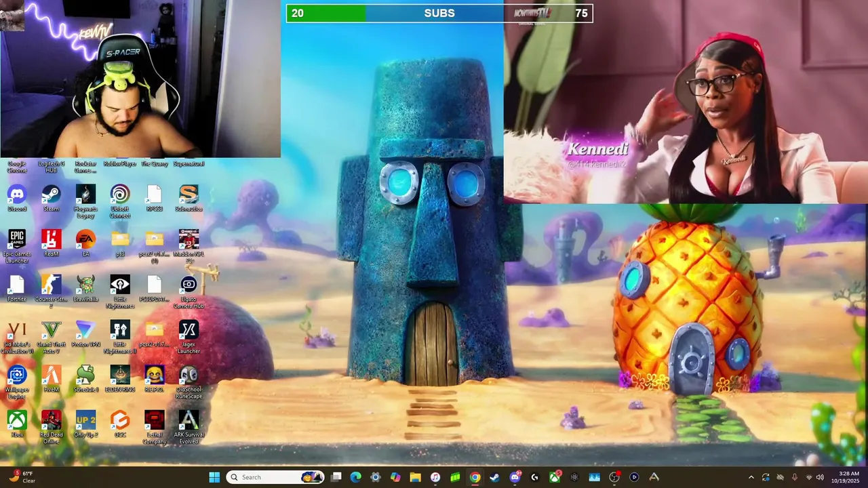Open Steam from the taskbar
This screenshot has width=868, height=488.
[495, 477]
